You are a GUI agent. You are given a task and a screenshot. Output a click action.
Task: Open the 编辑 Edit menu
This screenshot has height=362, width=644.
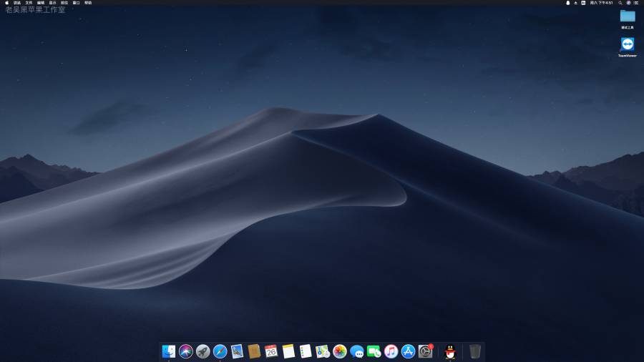[41, 3]
